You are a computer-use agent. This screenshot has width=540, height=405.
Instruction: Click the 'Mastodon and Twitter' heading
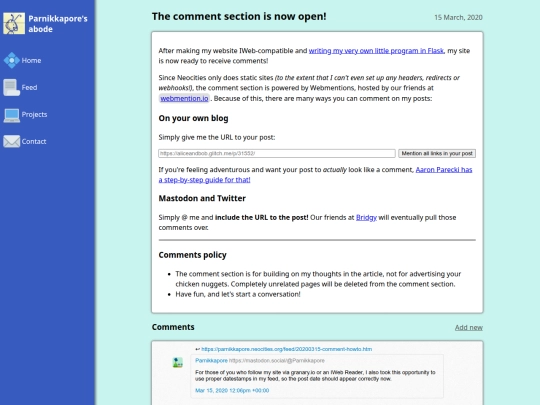202,198
